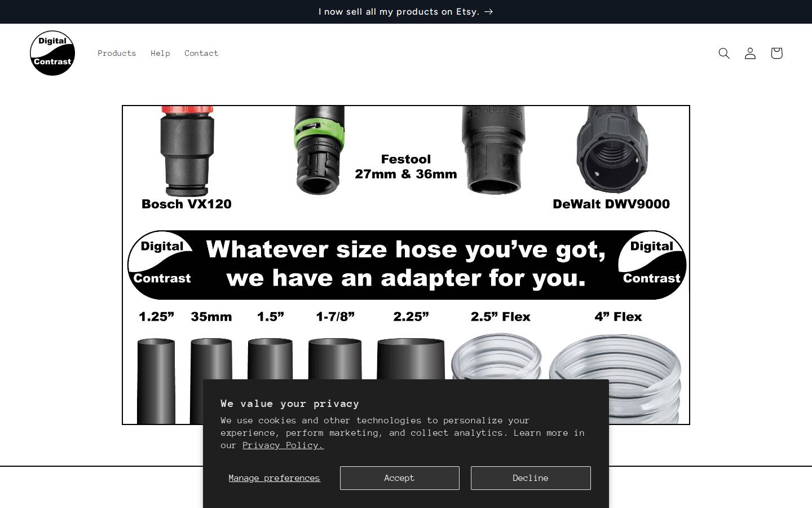Decline cookies in privacy dialog
The width and height of the screenshot is (812, 508).
tap(531, 478)
